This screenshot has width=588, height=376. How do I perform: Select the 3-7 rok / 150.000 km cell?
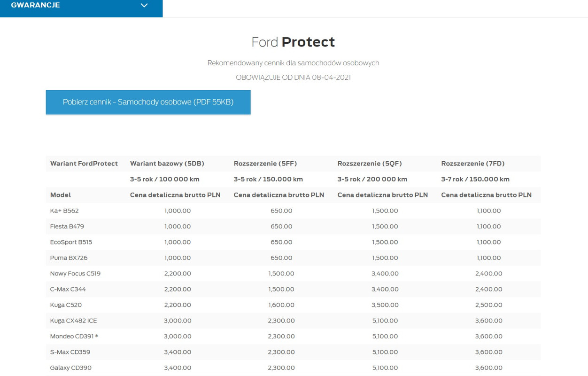tap(475, 179)
